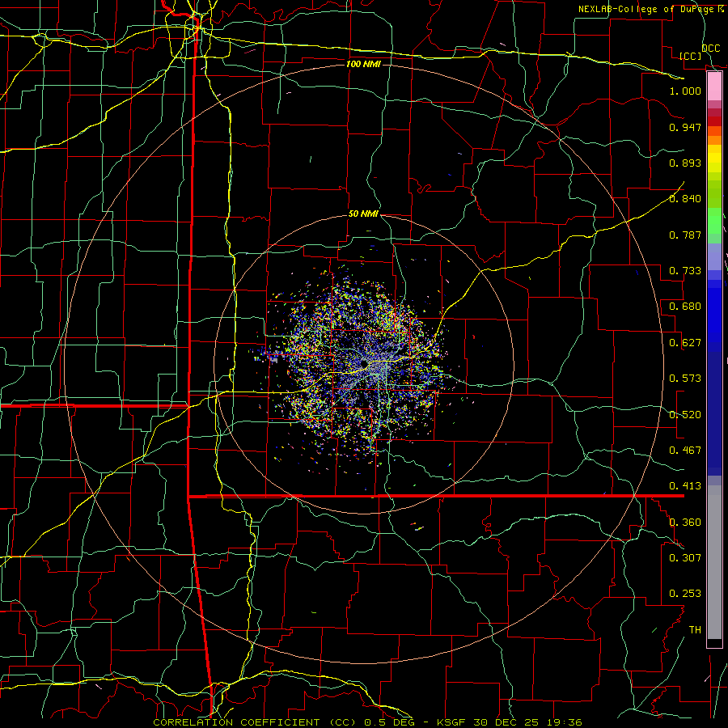Click the 0.413 legend value
Screen dimensions: 728x728
point(685,486)
